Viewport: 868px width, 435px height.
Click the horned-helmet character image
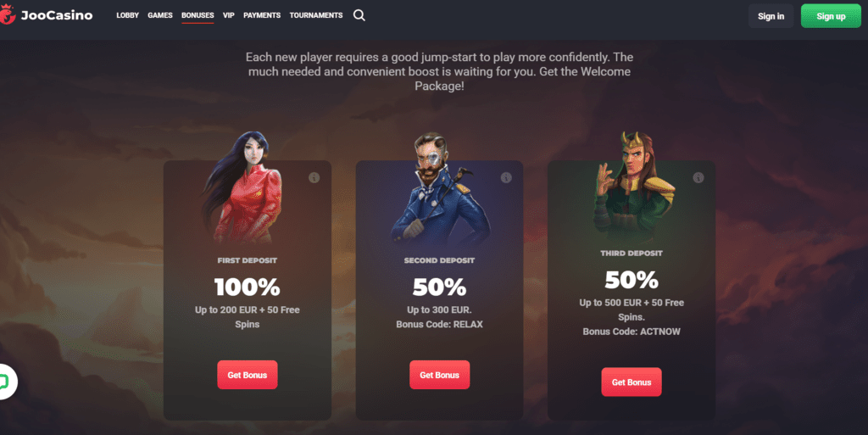click(632, 186)
